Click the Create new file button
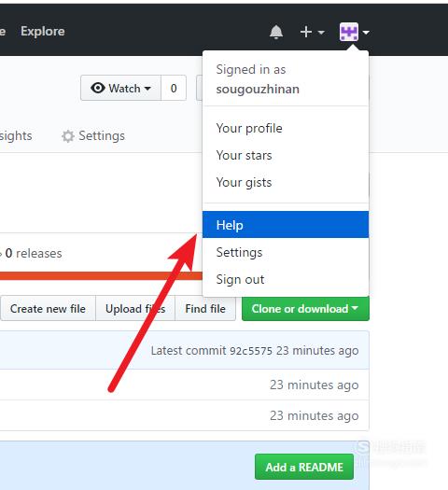This screenshot has height=490, width=448. point(48,308)
